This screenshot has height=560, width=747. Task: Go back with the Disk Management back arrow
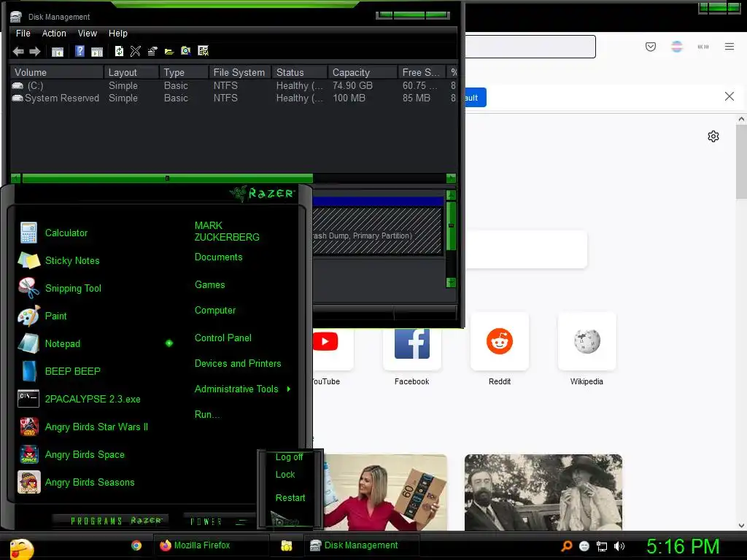click(18, 52)
